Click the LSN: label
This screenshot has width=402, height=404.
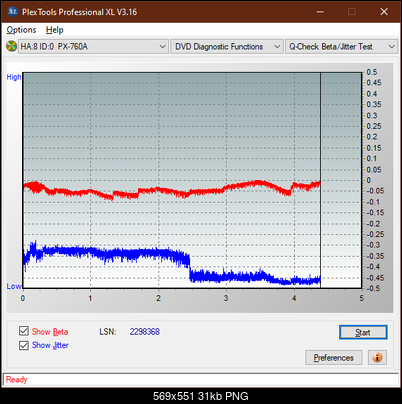108,332
